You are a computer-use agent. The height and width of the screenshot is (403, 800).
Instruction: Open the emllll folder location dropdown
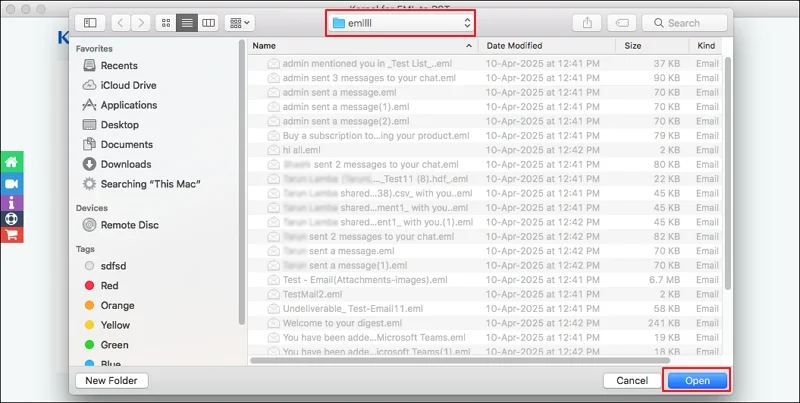405,22
